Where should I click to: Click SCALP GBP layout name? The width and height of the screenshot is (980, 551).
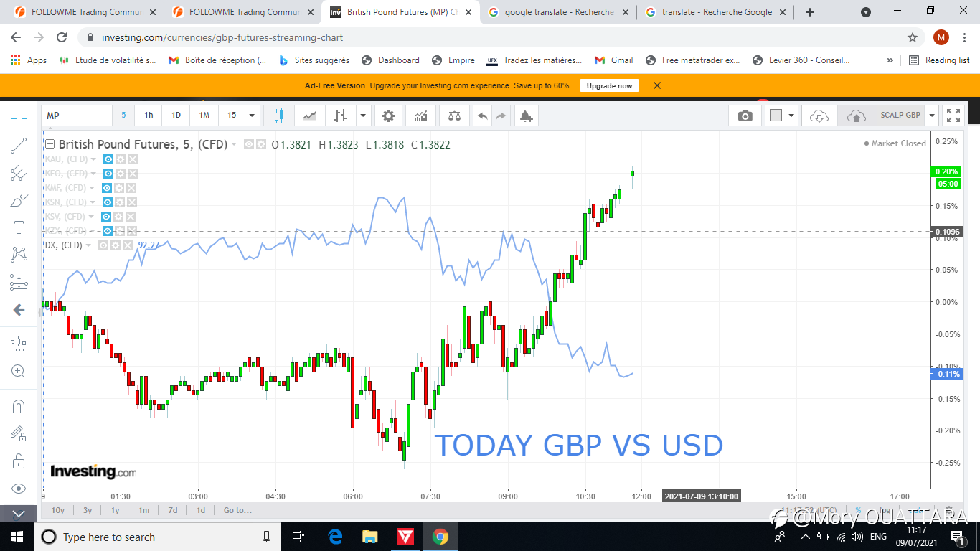click(x=900, y=116)
